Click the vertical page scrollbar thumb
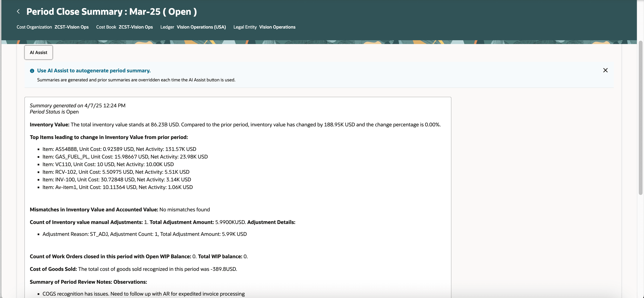644x298 pixels. tap(640, 117)
